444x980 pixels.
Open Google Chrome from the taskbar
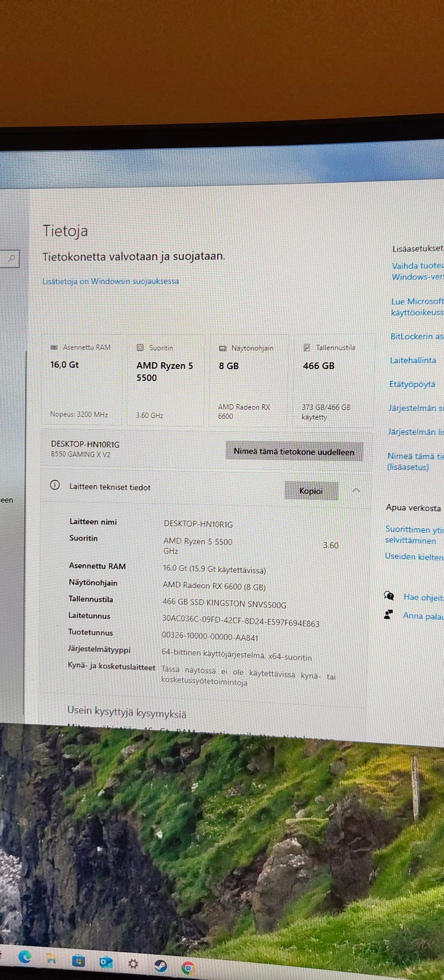188,968
